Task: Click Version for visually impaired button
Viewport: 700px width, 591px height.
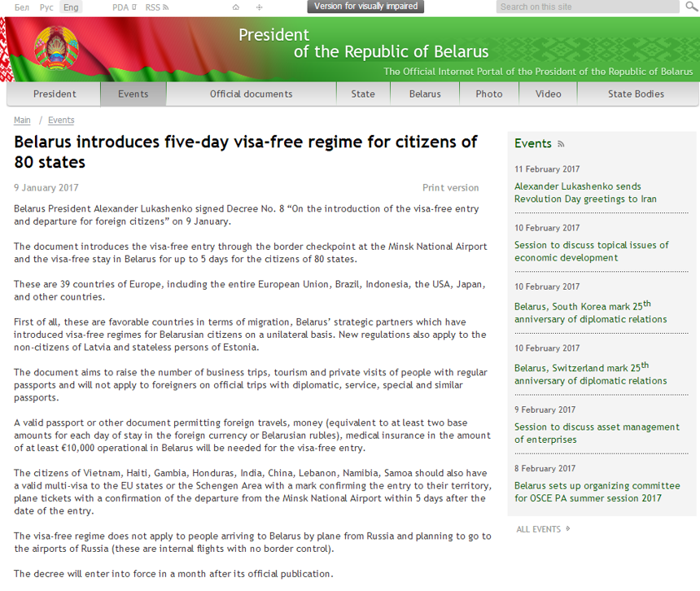Action: pos(365,7)
